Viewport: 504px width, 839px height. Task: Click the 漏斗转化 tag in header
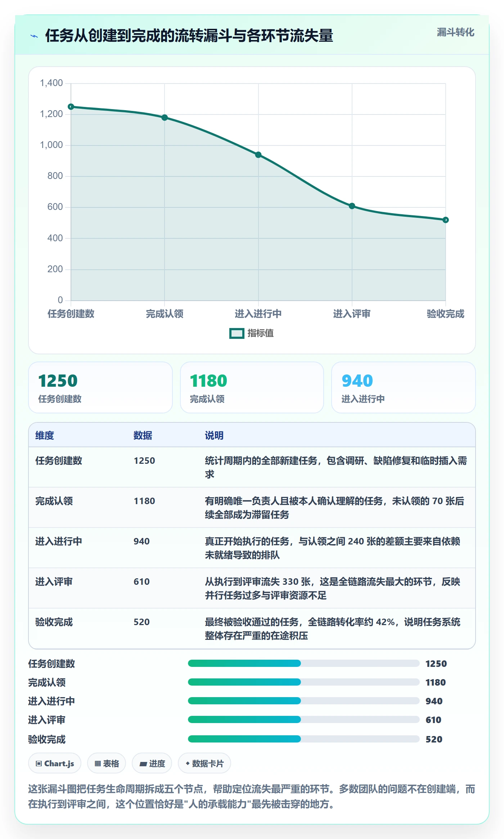(x=455, y=32)
